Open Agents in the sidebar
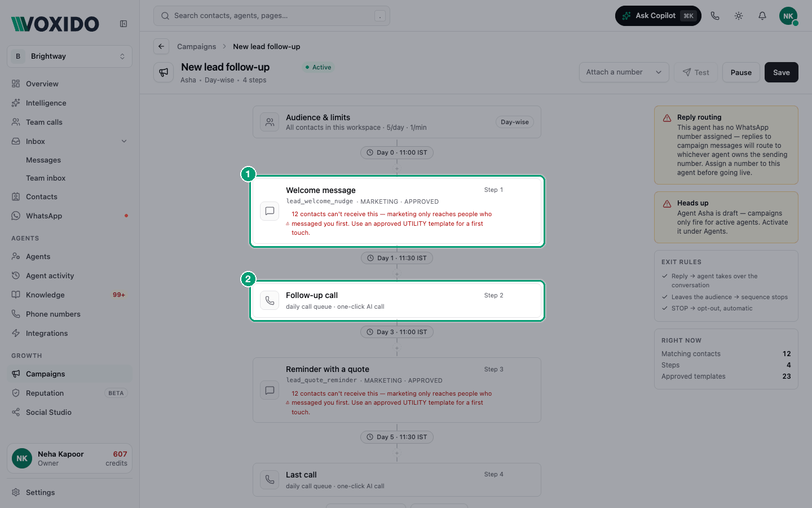This screenshot has width=812, height=508. tap(69, 256)
